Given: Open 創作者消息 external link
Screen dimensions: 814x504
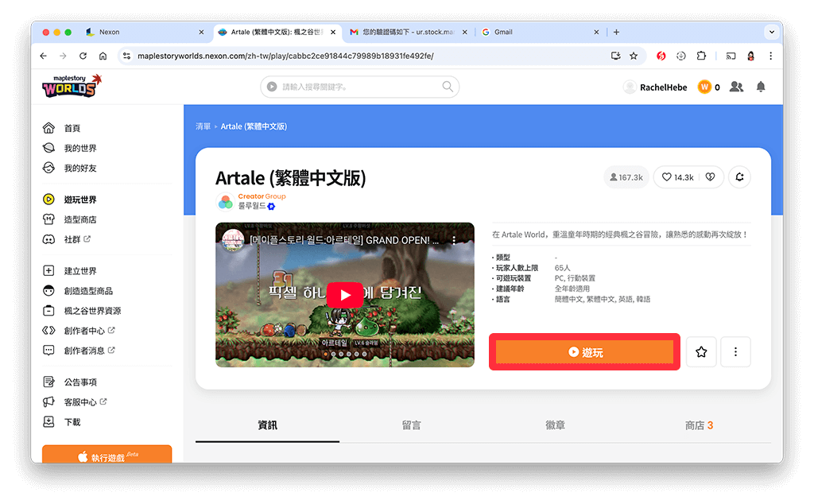Looking at the screenshot, I should [79, 351].
